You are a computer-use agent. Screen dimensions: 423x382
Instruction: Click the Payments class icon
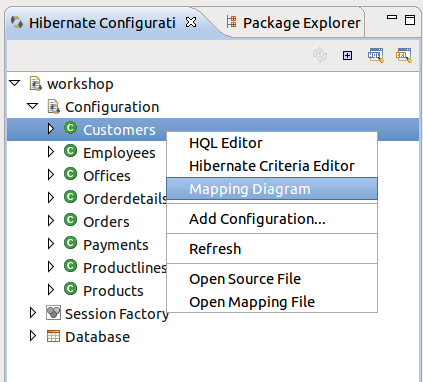coord(70,243)
